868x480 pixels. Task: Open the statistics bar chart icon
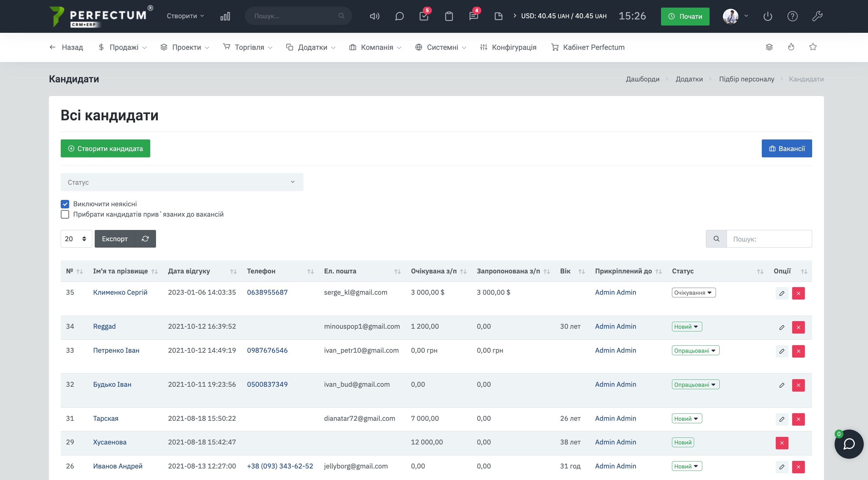[x=225, y=16]
